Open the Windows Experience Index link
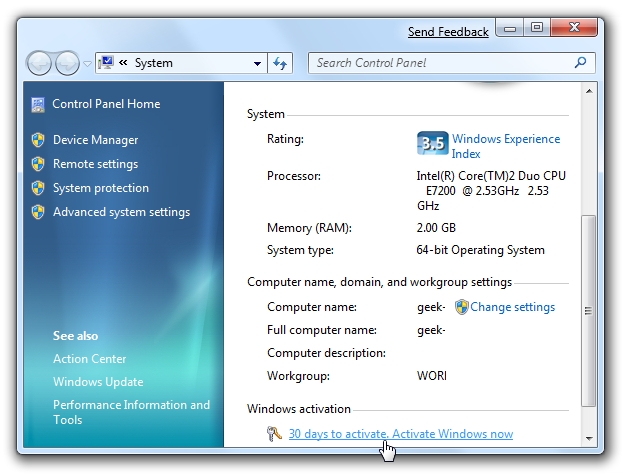Screen dimensions: 623x476 click(x=506, y=146)
